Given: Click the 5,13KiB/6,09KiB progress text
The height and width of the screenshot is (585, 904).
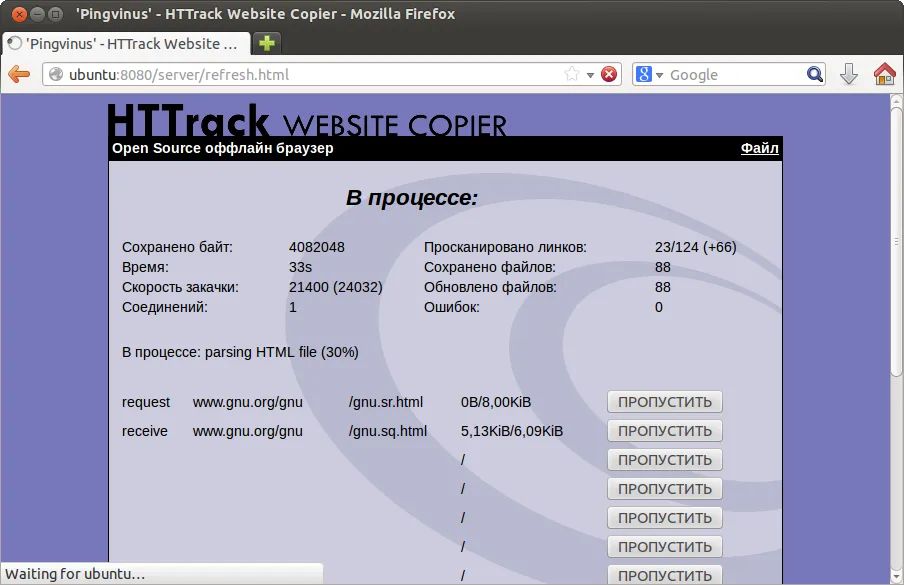Looking at the screenshot, I should point(512,431).
